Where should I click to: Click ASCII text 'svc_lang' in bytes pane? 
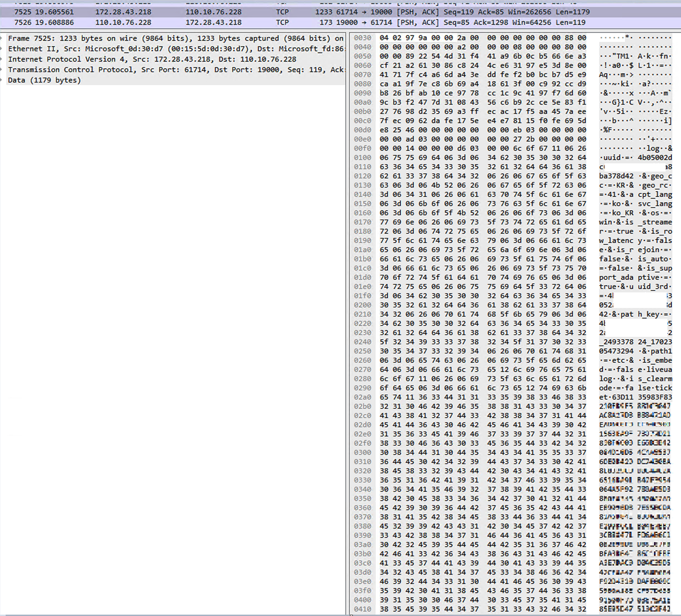click(655, 203)
